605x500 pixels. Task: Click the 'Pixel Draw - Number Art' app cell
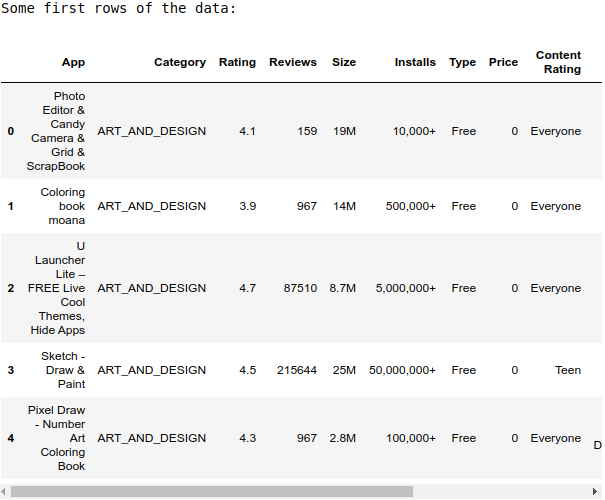tap(56, 438)
